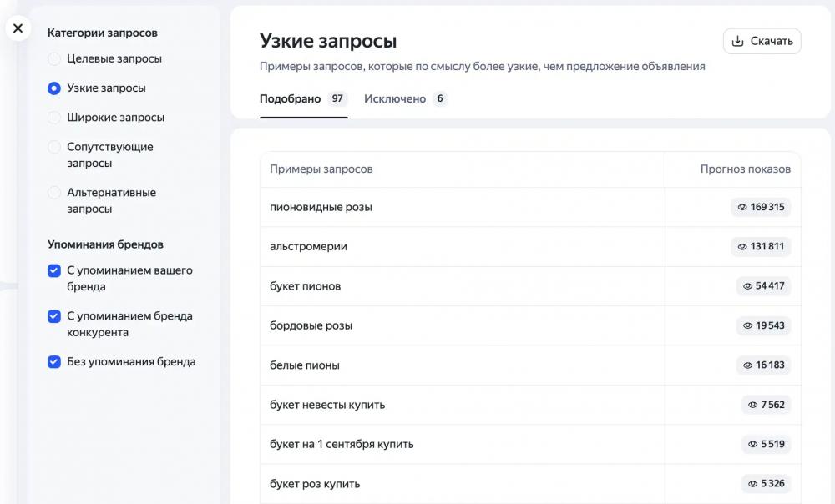Screen dimensions: 835x504
Task: Select the альстромерии query row
Action: [530, 246]
